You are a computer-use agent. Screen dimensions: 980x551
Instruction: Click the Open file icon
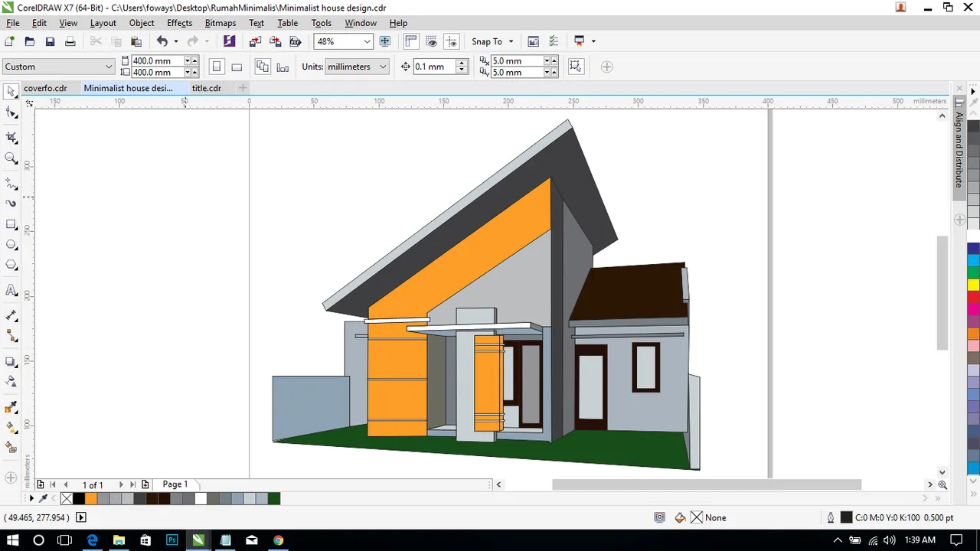pyautogui.click(x=30, y=41)
